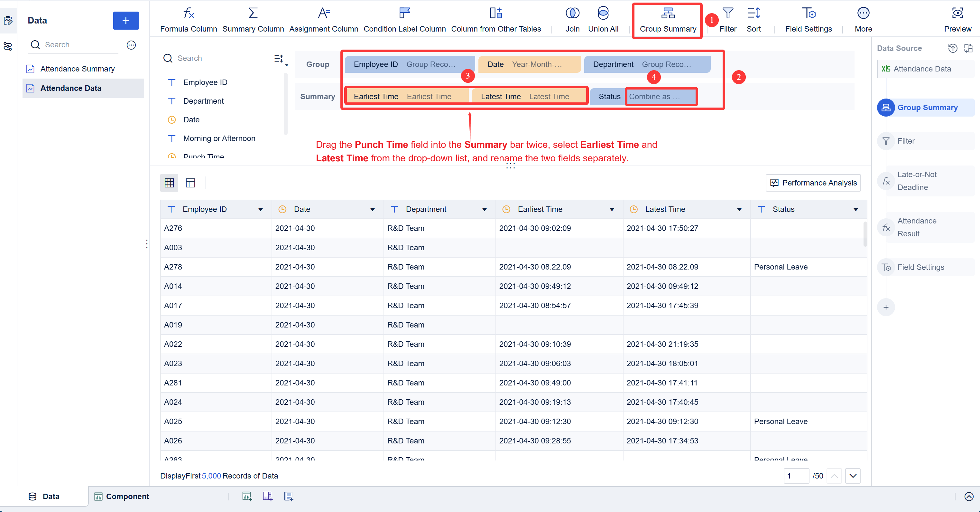980x512 pixels.
Task: Toggle the sort order in field search
Action: (279, 59)
